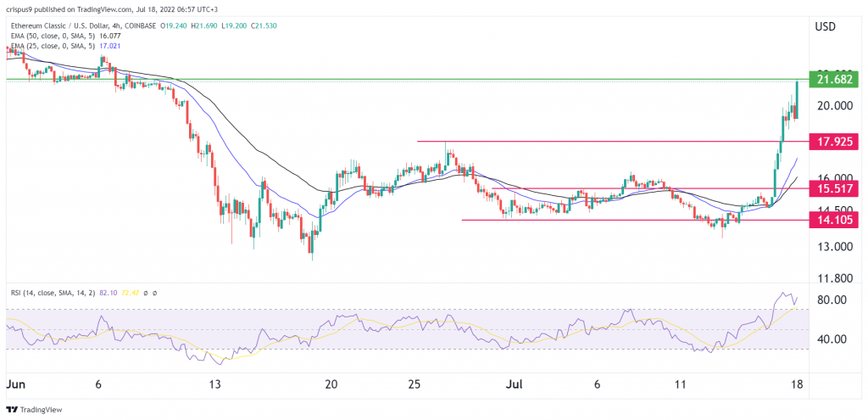Click the 14.500 price axis value
The width and height of the screenshot is (868, 420).
834,210
